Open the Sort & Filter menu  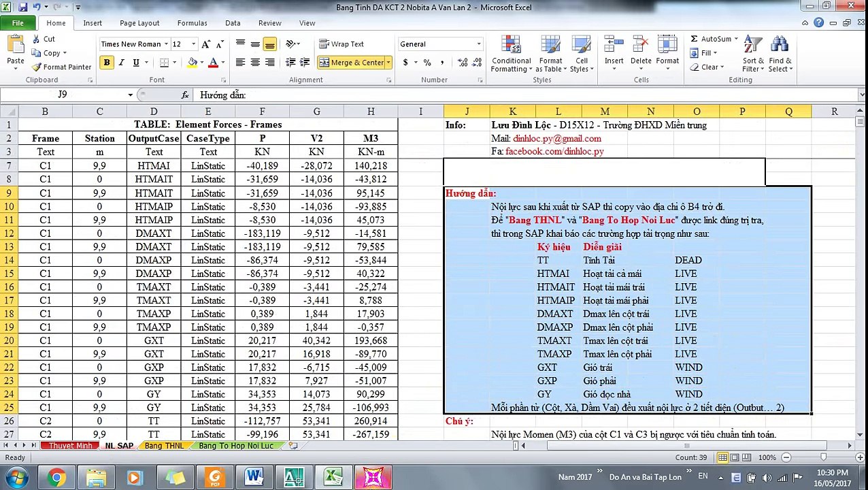(753, 54)
